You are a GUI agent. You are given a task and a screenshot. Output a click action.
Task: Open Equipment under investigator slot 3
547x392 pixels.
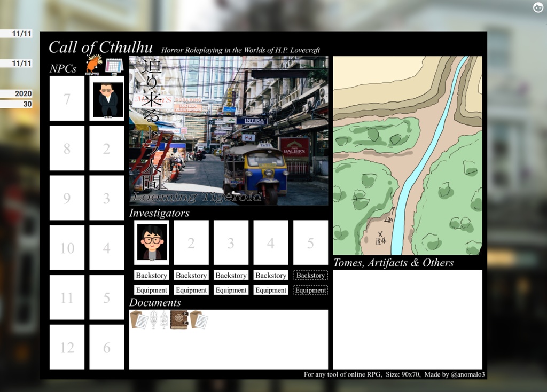point(231,290)
